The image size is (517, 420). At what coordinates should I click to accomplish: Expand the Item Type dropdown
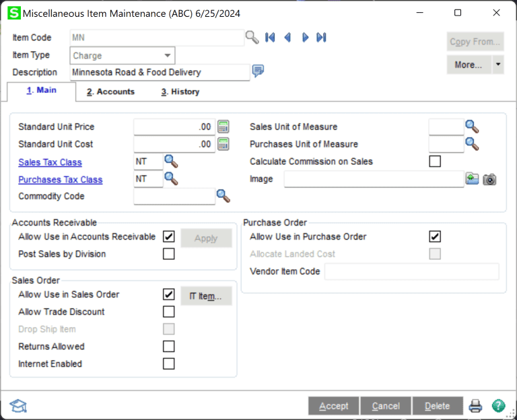[x=167, y=56]
